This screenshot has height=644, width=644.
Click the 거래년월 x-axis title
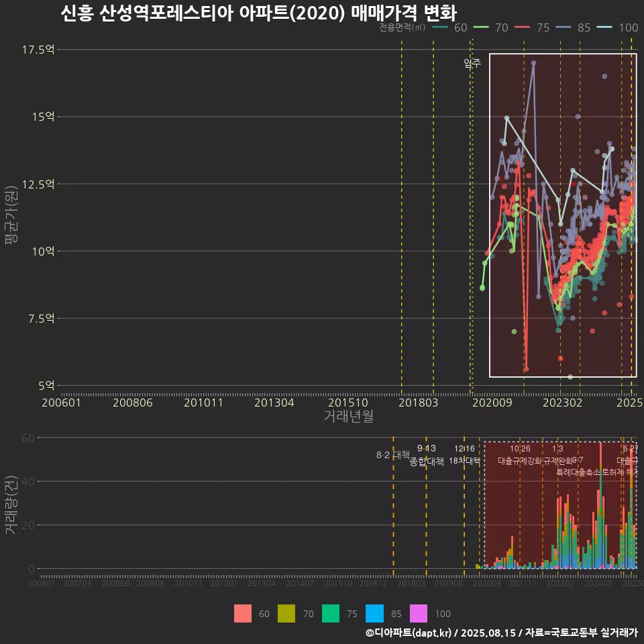[x=349, y=416]
